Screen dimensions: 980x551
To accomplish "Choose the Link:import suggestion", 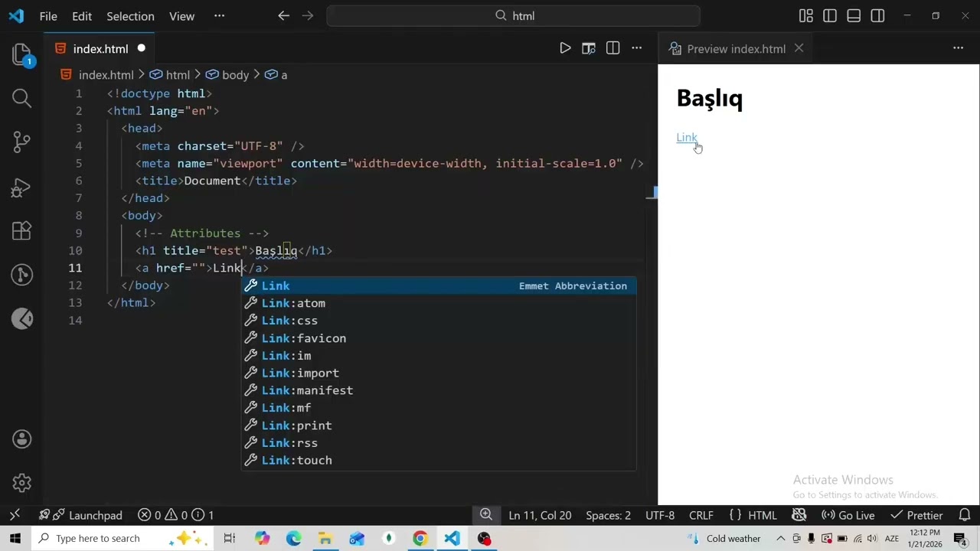I will (439, 373).
